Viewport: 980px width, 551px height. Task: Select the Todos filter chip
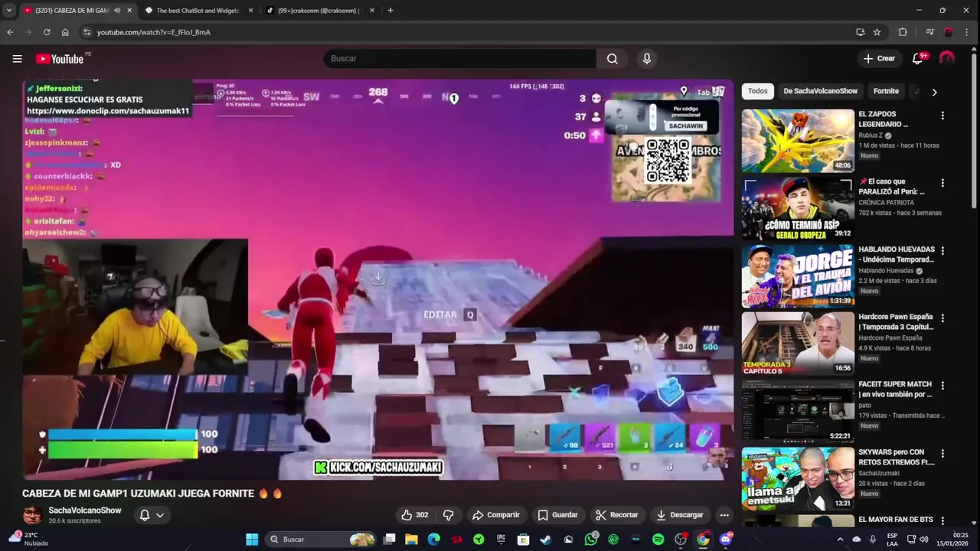click(758, 91)
